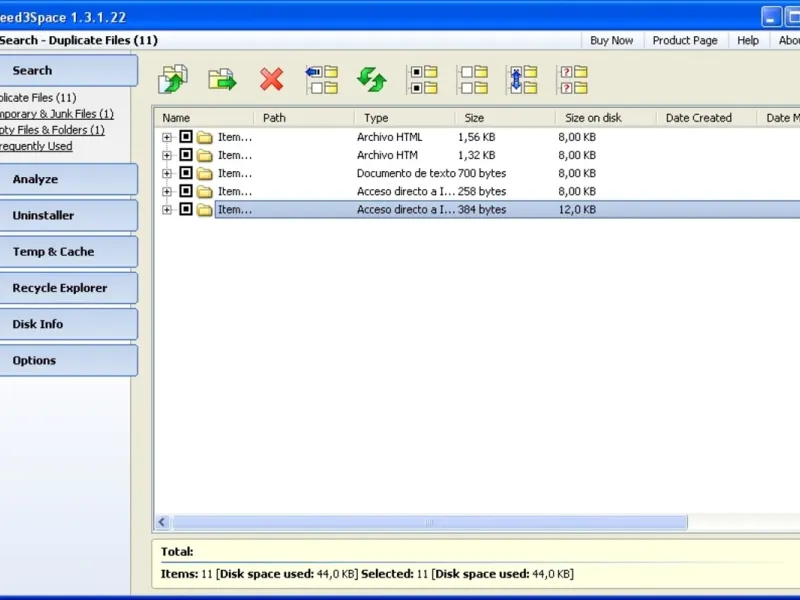The image size is (800, 600).
Task: Click folder icon in Archivo HTM row
Action: pyautogui.click(x=205, y=155)
